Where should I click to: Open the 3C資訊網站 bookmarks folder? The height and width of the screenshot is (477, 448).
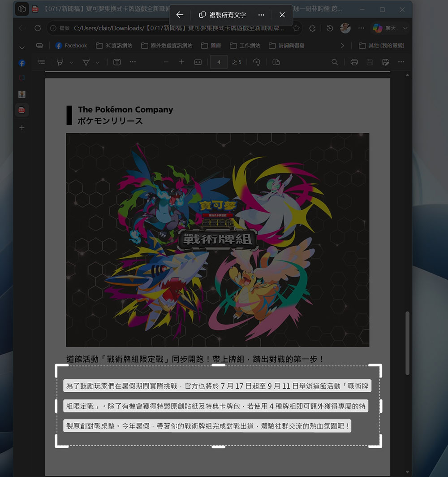(114, 46)
